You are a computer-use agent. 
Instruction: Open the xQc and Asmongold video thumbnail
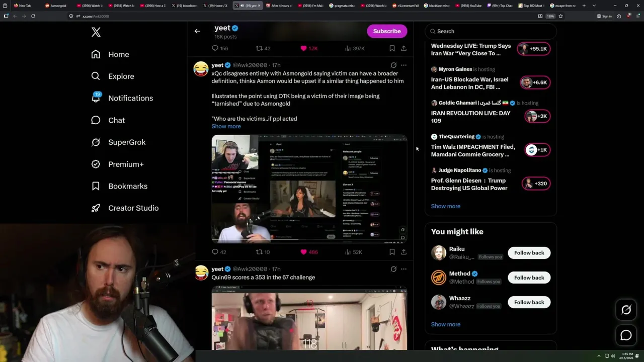[309, 189]
